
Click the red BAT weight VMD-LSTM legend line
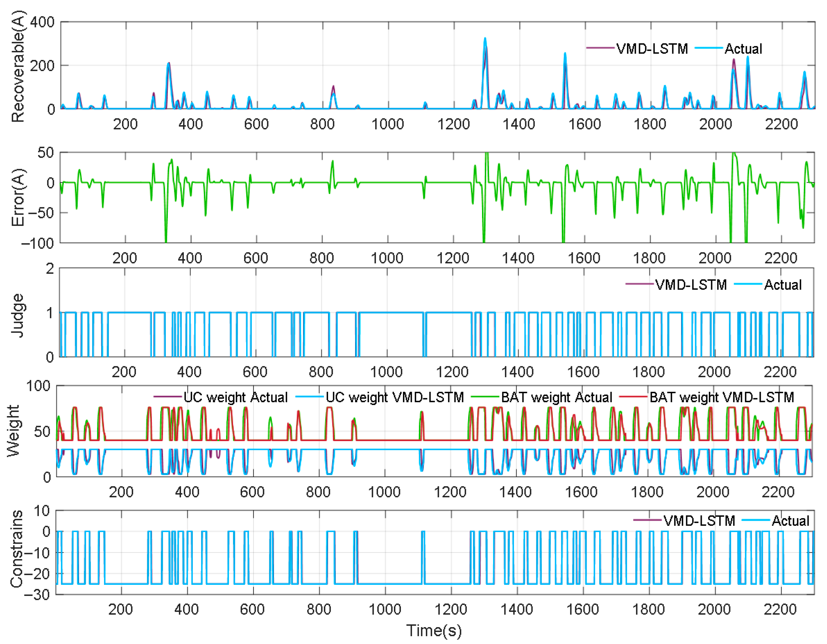[633, 397]
